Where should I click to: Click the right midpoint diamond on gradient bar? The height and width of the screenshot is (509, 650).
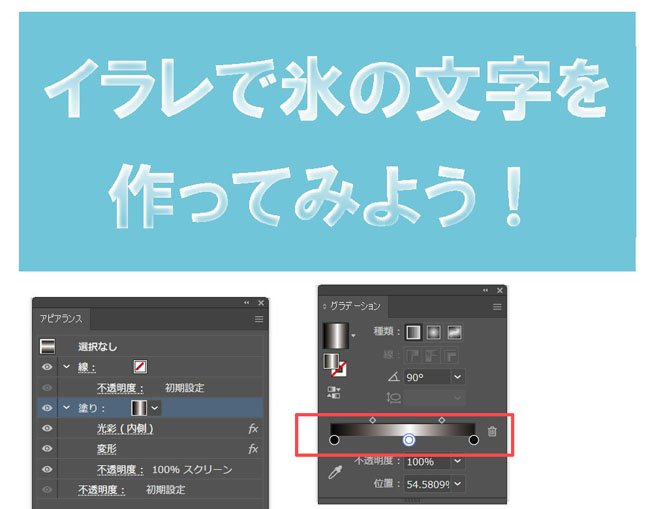pos(442,420)
